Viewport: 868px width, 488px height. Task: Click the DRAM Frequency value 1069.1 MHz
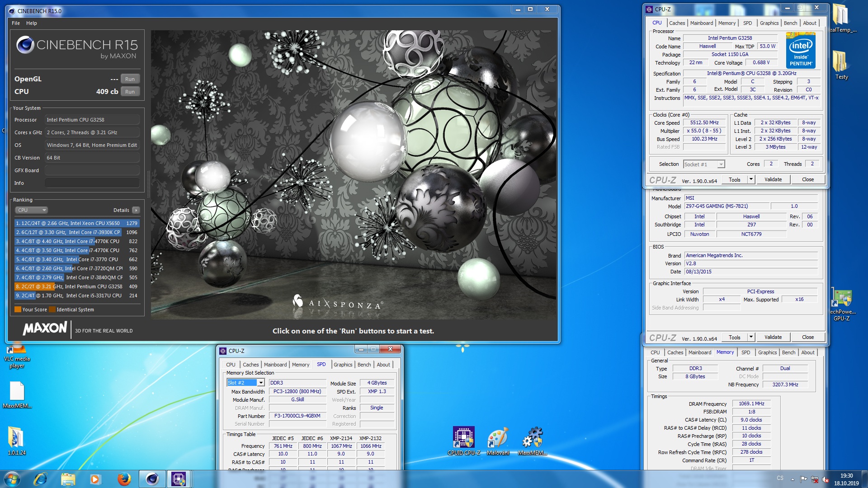pyautogui.click(x=751, y=404)
